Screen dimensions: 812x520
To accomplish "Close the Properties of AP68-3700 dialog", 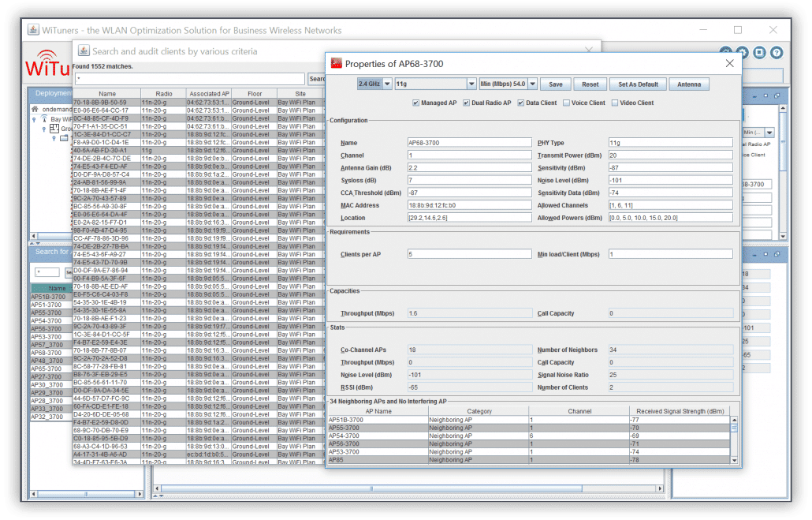I will pos(730,63).
